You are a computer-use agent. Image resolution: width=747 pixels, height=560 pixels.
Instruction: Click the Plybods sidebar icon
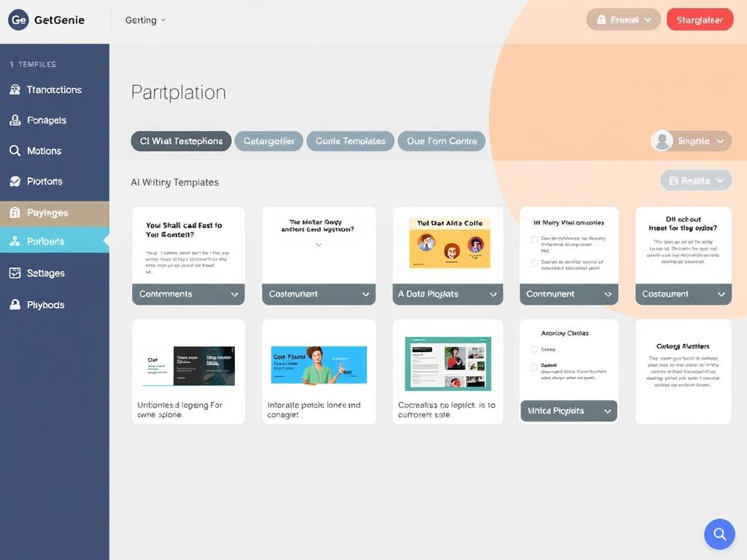pyautogui.click(x=15, y=305)
